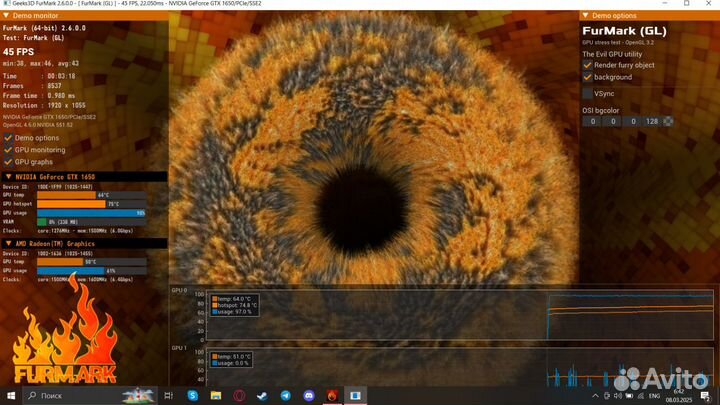720x405 pixels.
Task: Open Telegram from the taskbar
Action: 284,396
